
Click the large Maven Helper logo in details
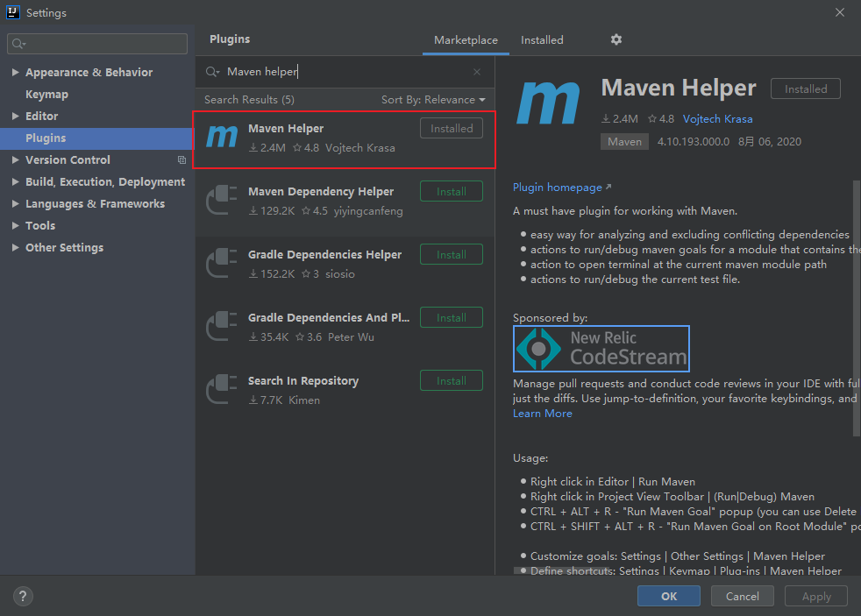(x=548, y=103)
